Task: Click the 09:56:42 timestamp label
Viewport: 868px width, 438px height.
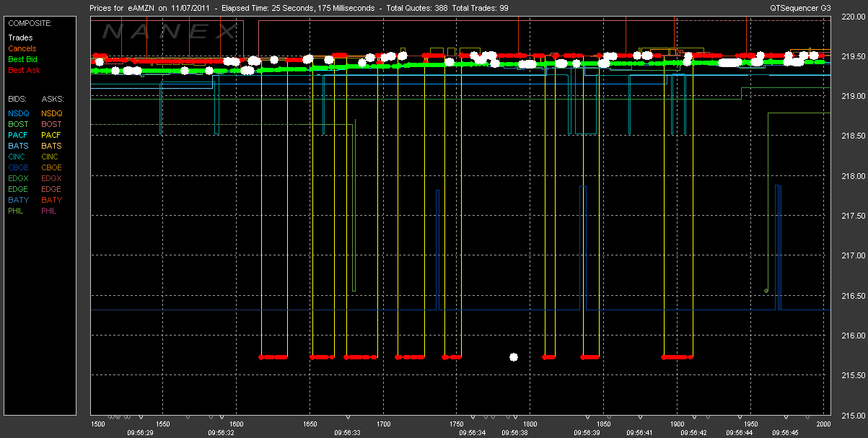Action: [x=693, y=433]
